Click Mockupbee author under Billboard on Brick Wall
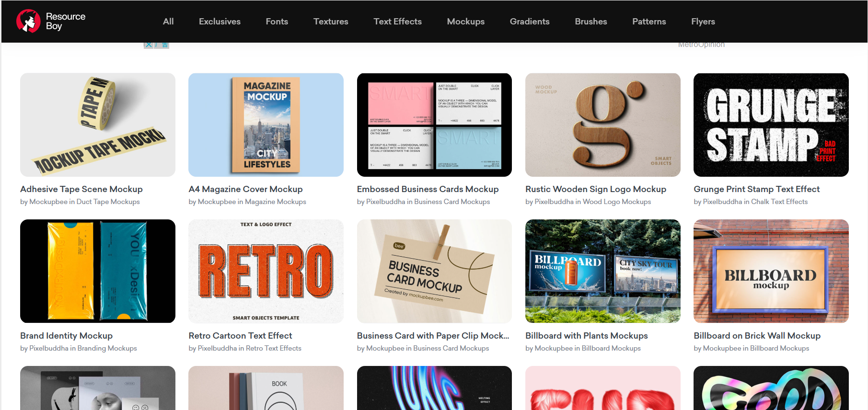Viewport: 868px width, 410px height. 722,348
